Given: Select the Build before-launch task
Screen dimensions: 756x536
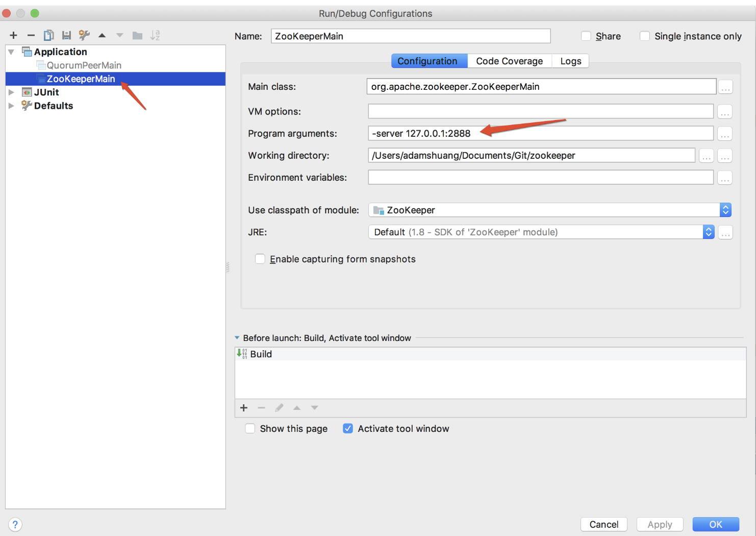Looking at the screenshot, I should [490, 354].
